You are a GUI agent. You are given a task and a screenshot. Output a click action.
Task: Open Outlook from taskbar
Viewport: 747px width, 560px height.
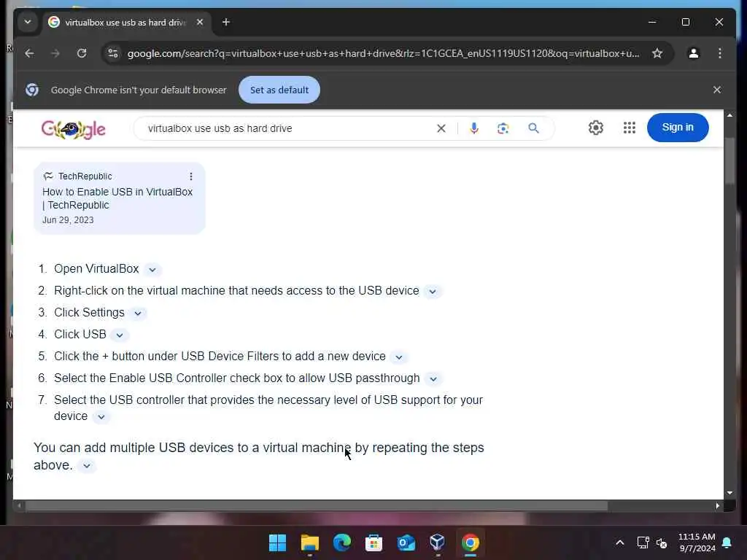(406, 542)
